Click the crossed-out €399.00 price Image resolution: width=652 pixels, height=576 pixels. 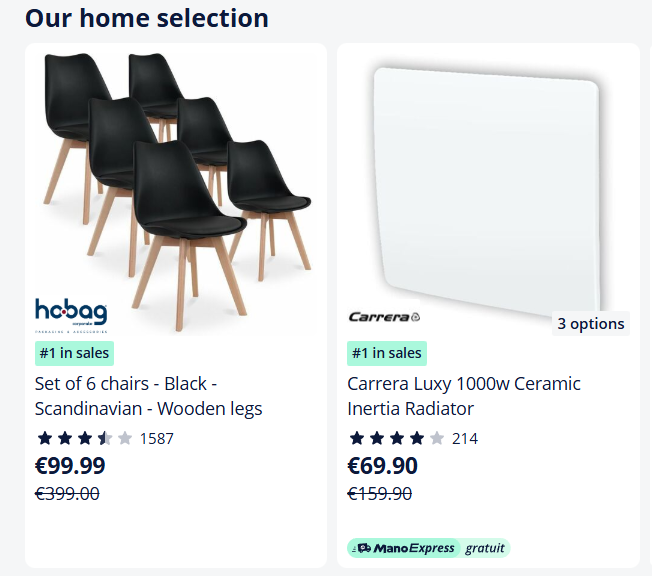click(x=67, y=493)
